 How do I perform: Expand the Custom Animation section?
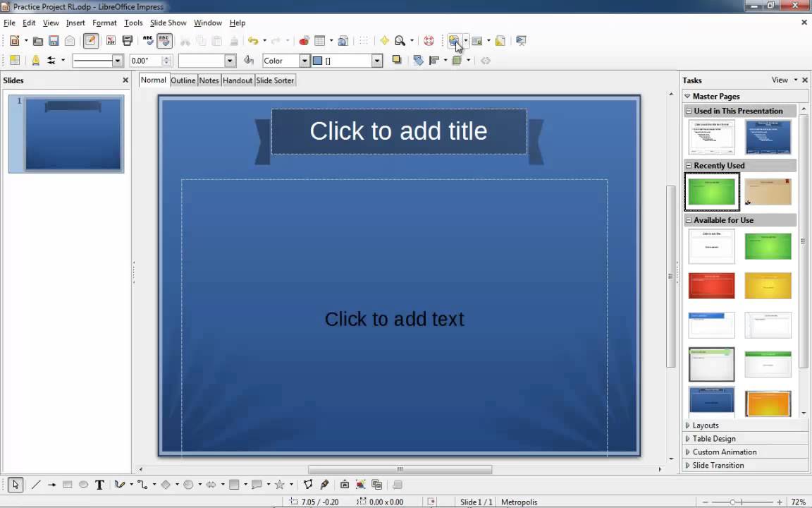pyautogui.click(x=723, y=452)
